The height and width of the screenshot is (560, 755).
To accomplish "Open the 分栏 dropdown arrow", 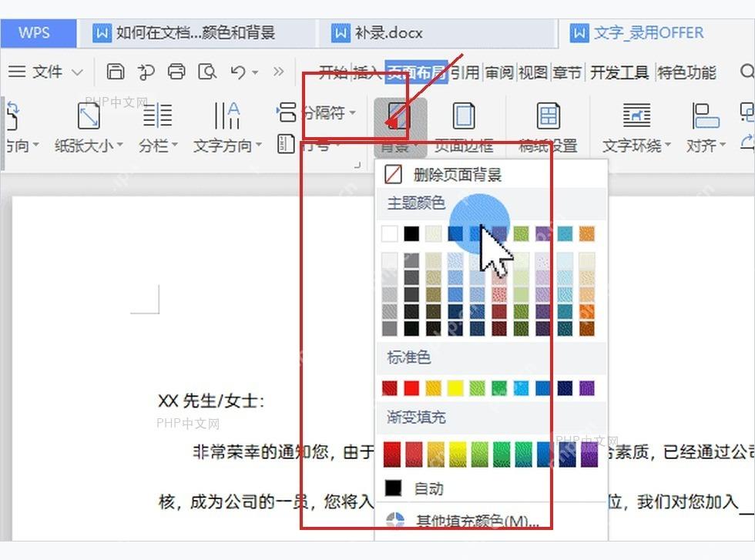I will click(x=174, y=145).
